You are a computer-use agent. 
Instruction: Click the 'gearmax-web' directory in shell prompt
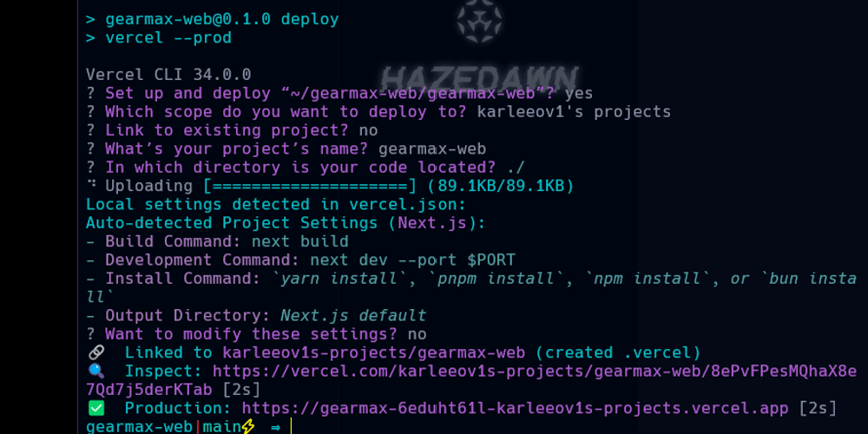pos(140,427)
